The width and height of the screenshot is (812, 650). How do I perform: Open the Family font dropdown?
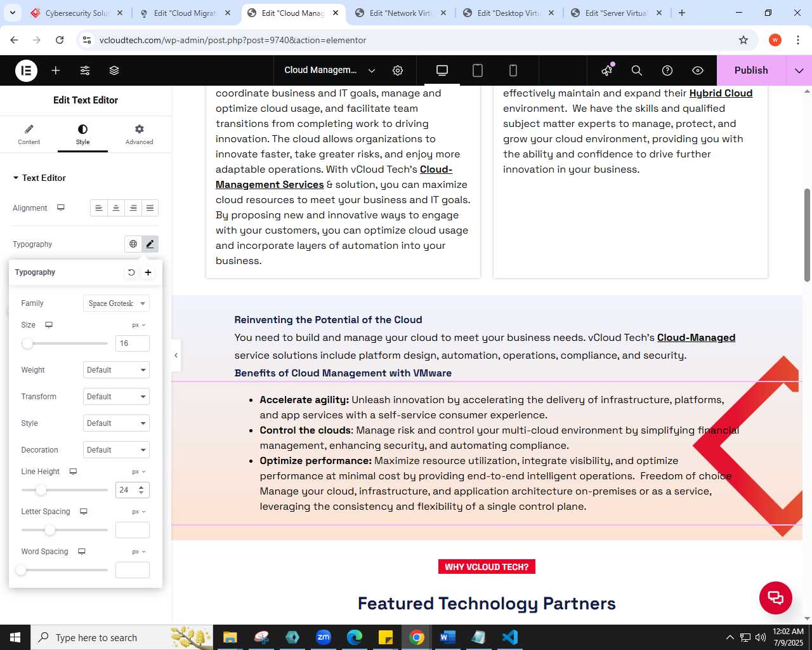[117, 303]
